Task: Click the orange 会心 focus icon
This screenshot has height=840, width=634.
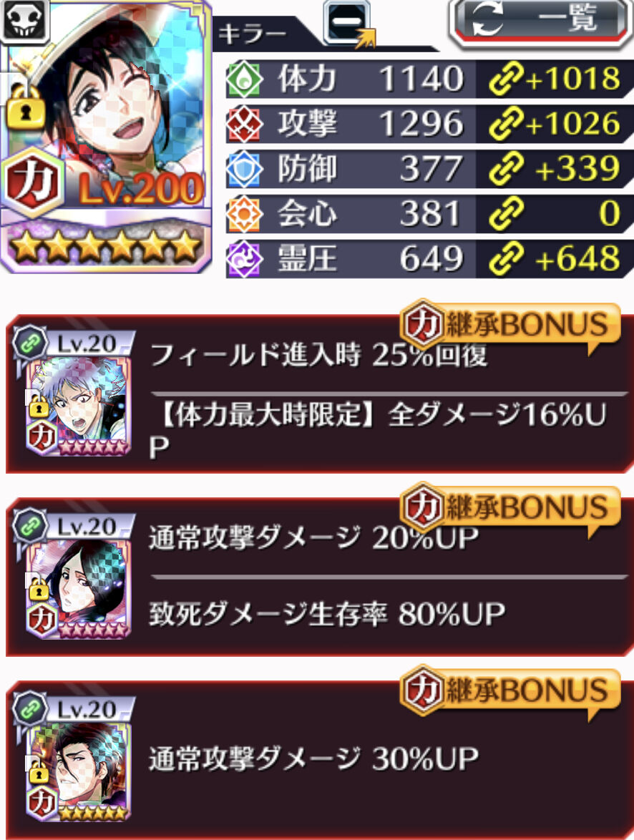Action: 245,214
